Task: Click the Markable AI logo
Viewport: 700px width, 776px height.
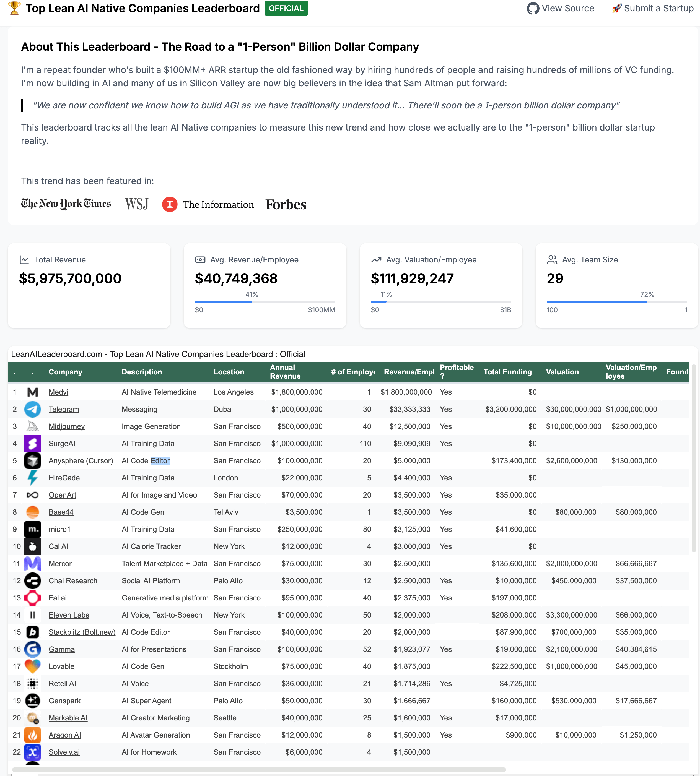Action: [33, 718]
